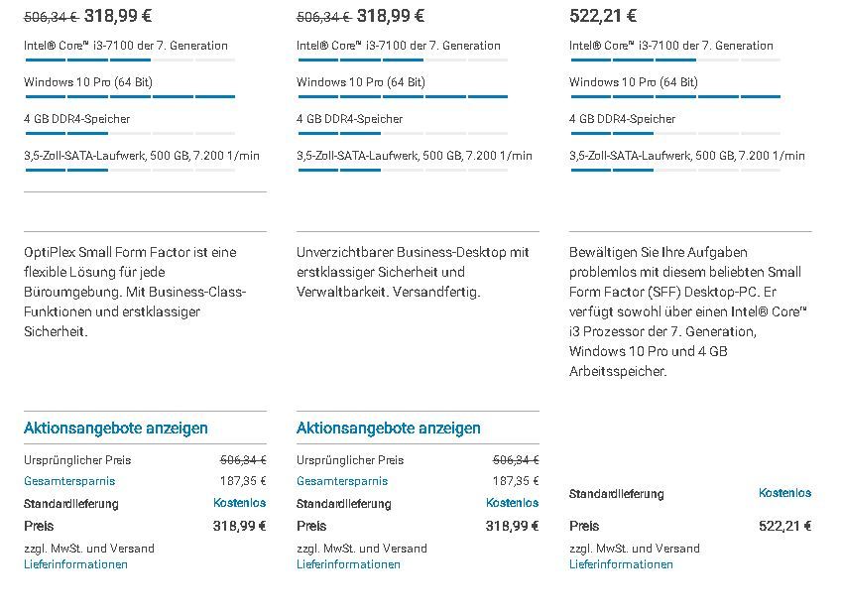Click Intel Core i3-7100 label in third column
Screen dimensions: 841x616
(x=670, y=46)
